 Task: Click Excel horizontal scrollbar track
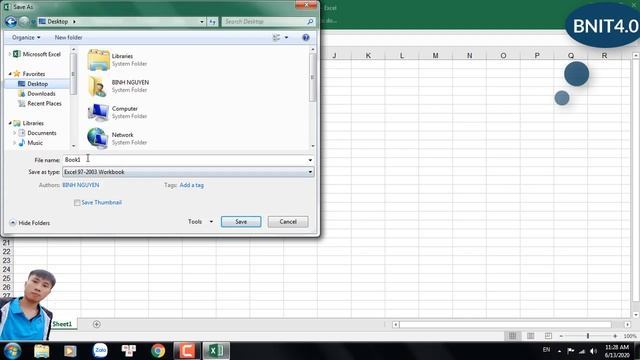505,324
